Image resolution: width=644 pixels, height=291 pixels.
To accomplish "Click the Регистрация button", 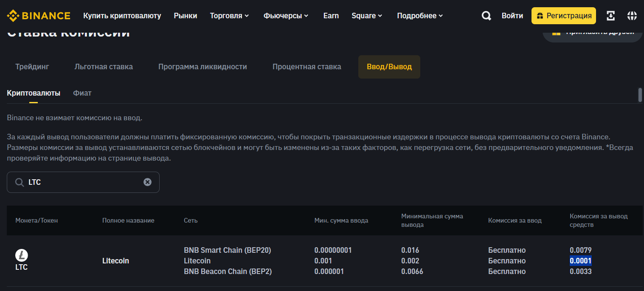I will (564, 16).
